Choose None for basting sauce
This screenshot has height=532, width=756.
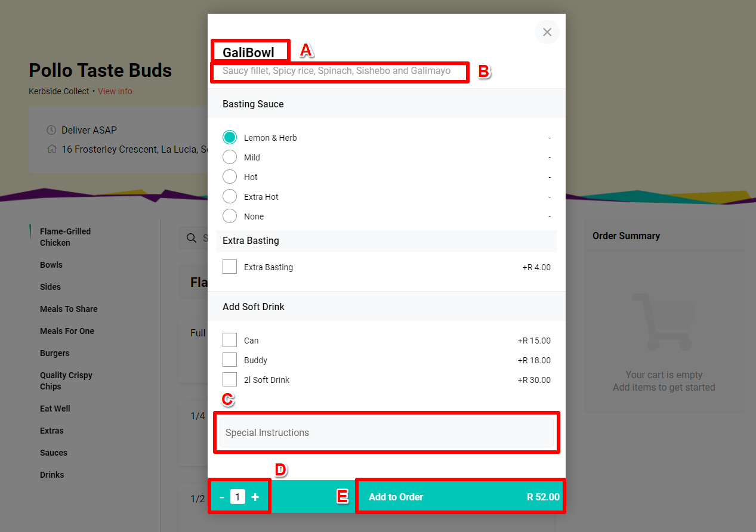click(x=230, y=216)
